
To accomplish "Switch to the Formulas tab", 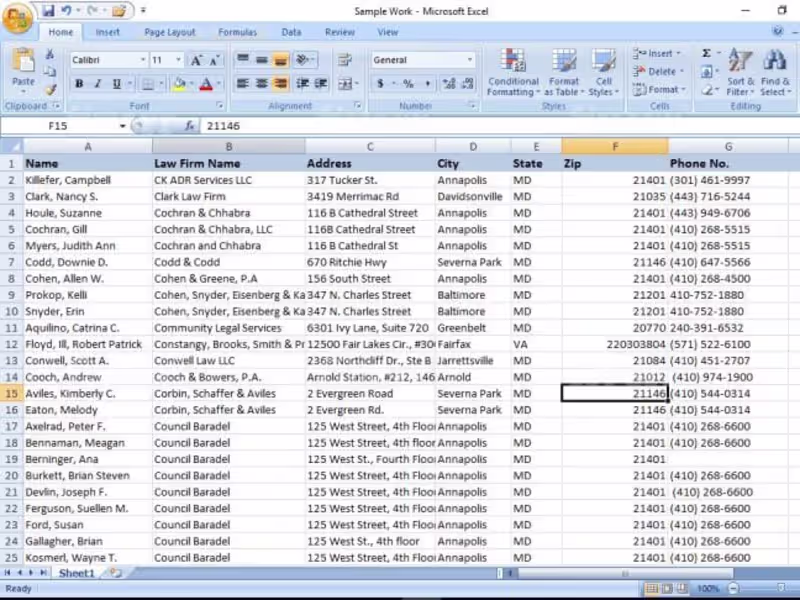I will tap(237, 32).
